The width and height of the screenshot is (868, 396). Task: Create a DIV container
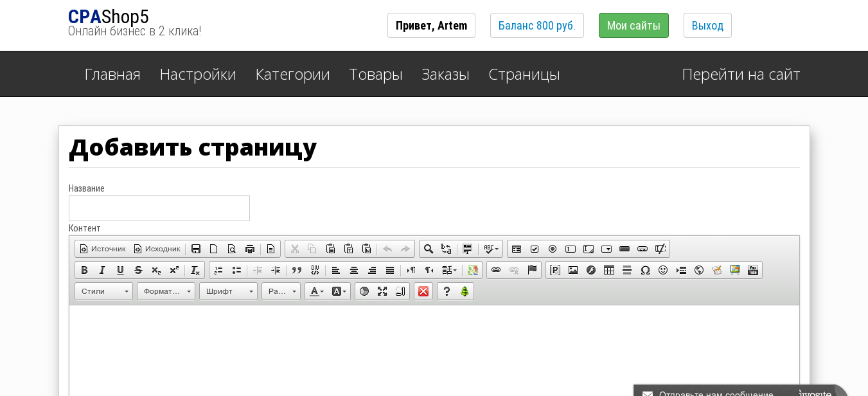pos(315,270)
